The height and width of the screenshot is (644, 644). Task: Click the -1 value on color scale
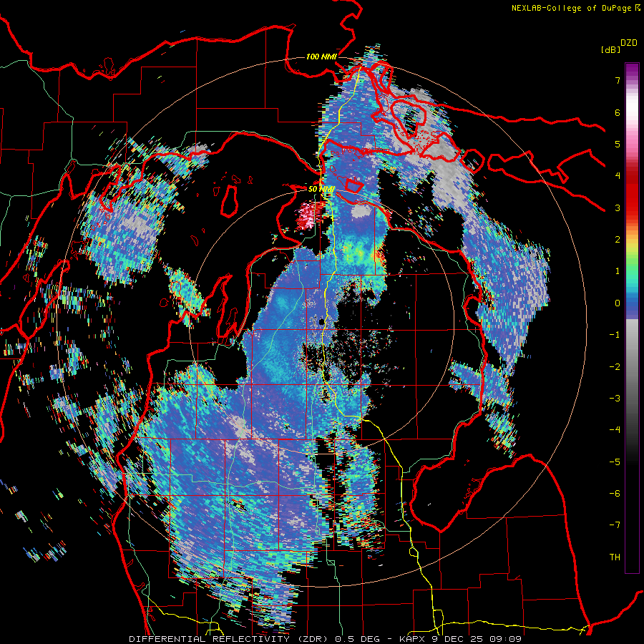(615, 335)
